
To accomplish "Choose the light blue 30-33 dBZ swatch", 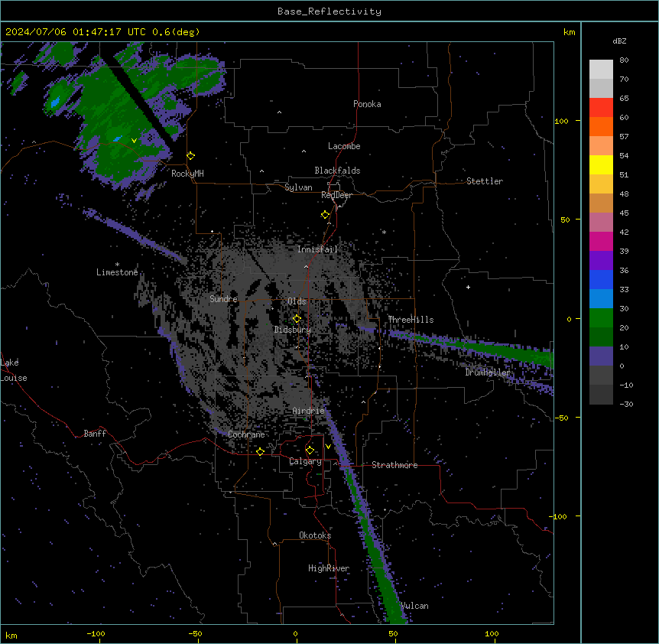I will point(601,298).
